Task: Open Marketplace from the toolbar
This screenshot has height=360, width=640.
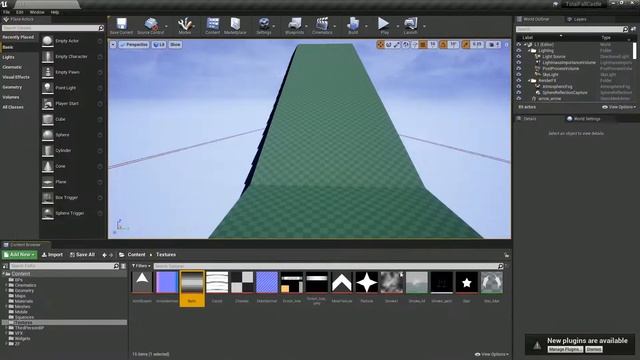Action: 235,25
